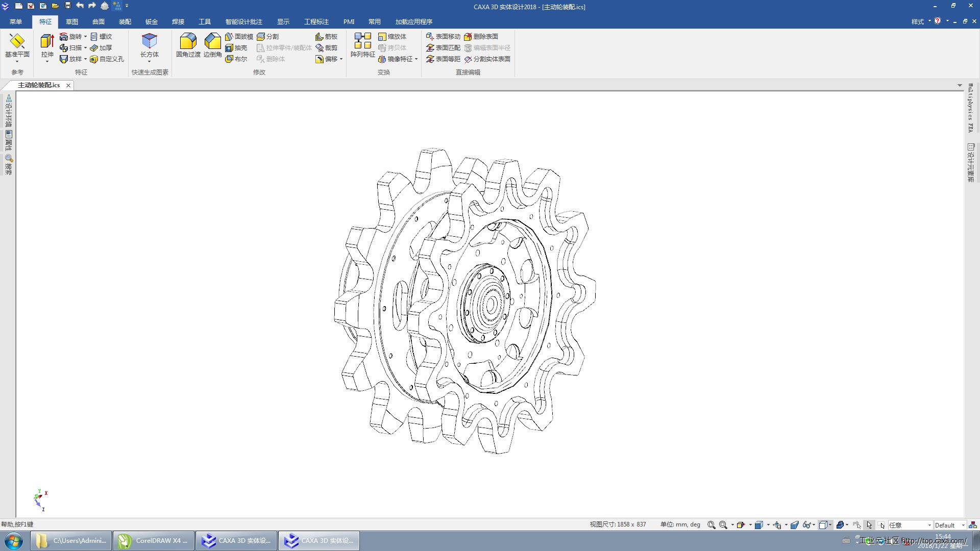
Task: Click the 分割实体表面 button
Action: coord(487,59)
